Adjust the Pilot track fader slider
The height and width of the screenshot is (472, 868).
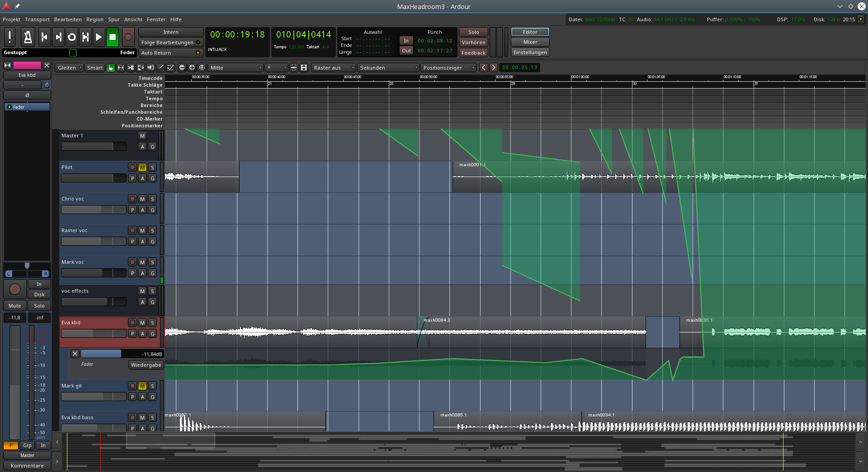pos(94,178)
